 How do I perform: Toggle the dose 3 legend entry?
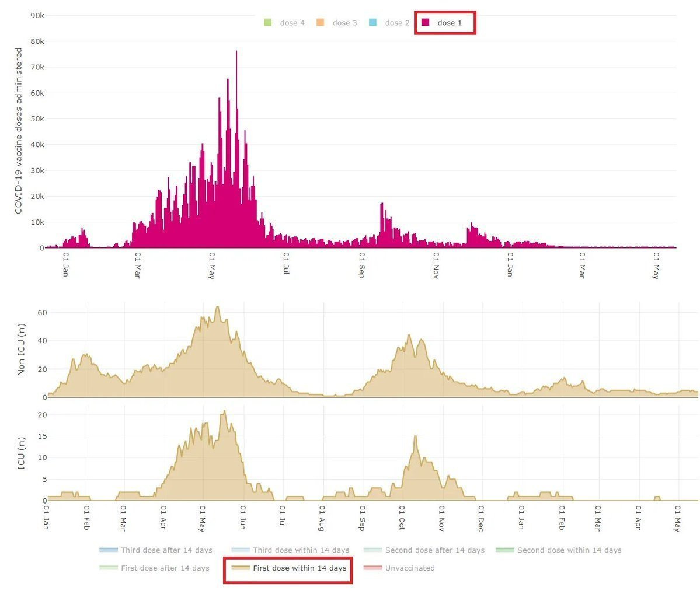pyautogui.click(x=337, y=23)
